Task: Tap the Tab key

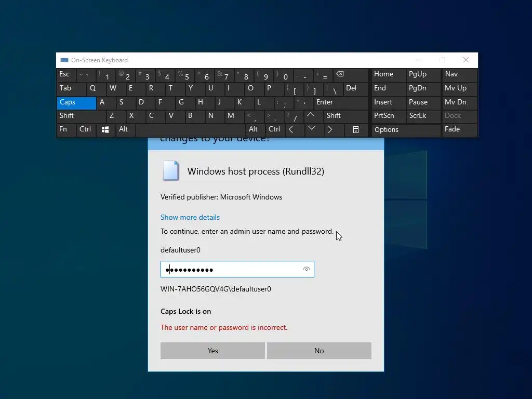Action: pos(71,89)
